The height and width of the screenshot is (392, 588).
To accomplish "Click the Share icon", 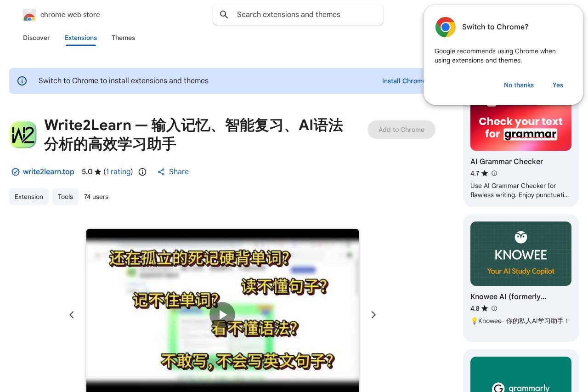I will 161,172.
